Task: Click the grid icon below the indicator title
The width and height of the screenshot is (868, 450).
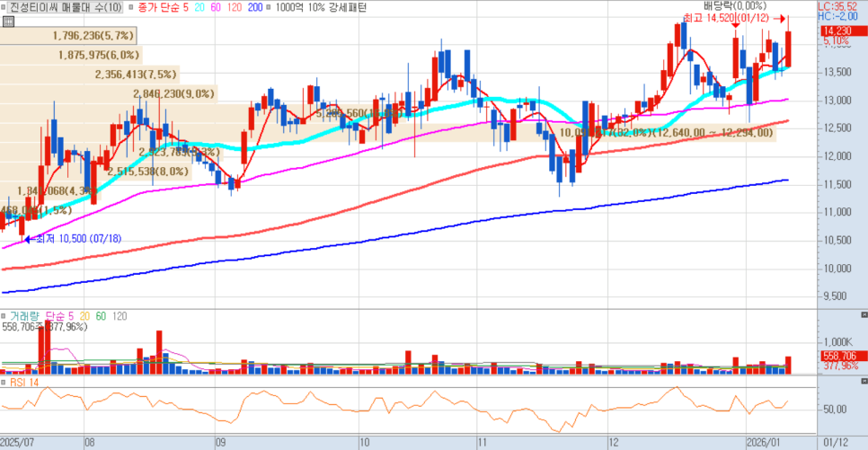Action: (8, 22)
